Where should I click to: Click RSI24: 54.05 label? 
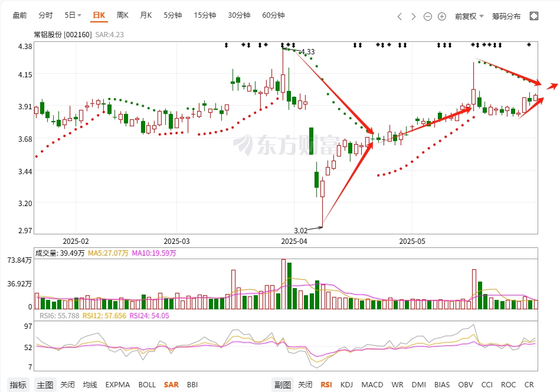point(149,315)
